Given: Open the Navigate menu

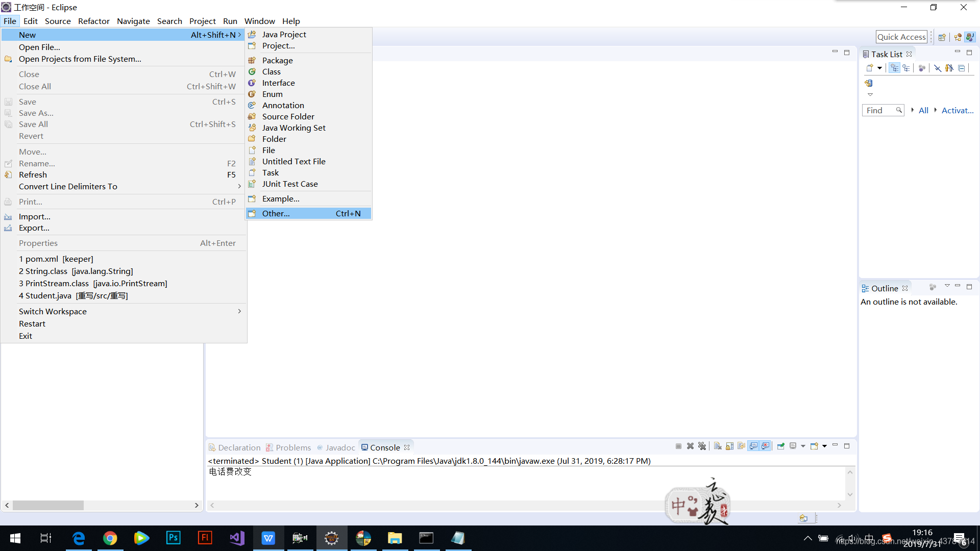Looking at the screenshot, I should [x=133, y=21].
